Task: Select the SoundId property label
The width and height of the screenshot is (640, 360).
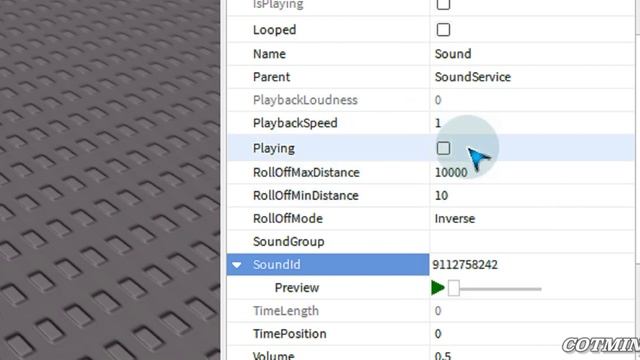Action: point(276,264)
